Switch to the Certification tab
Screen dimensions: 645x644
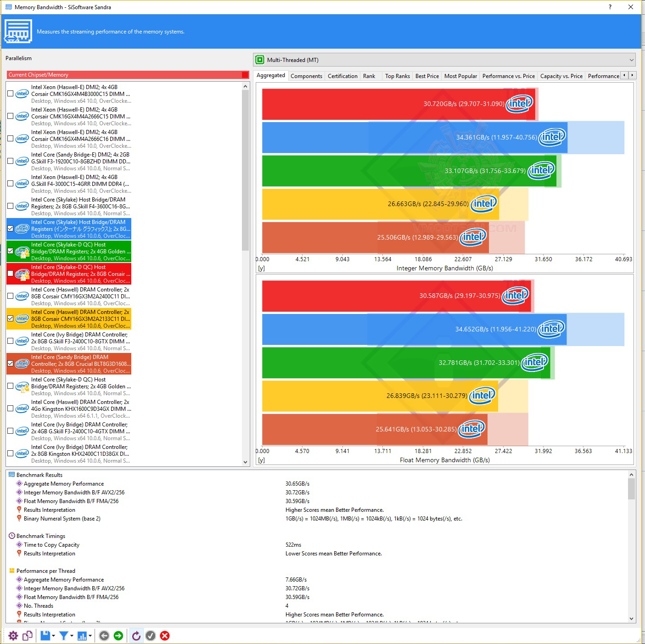pyautogui.click(x=342, y=76)
